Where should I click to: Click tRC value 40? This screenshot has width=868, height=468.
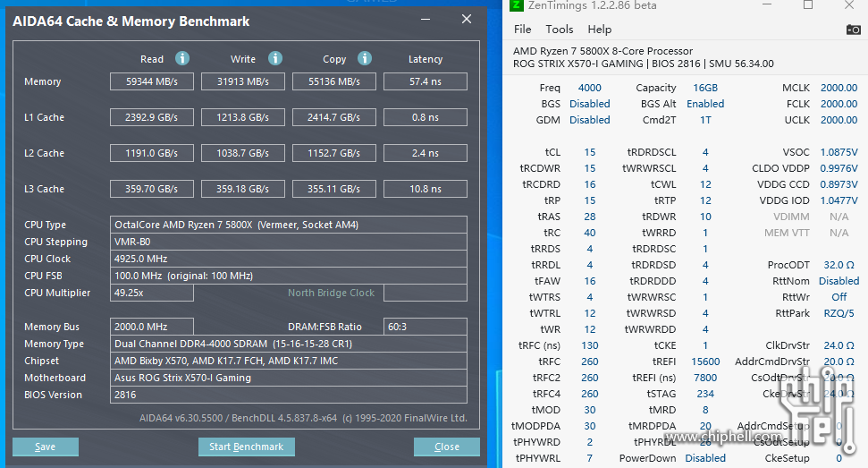[x=590, y=232]
